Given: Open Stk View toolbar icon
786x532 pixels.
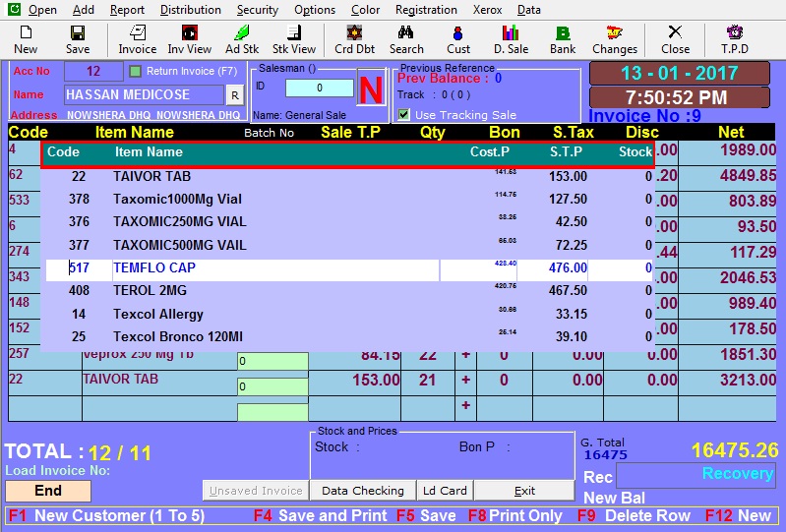Looking at the screenshot, I should pos(294,39).
